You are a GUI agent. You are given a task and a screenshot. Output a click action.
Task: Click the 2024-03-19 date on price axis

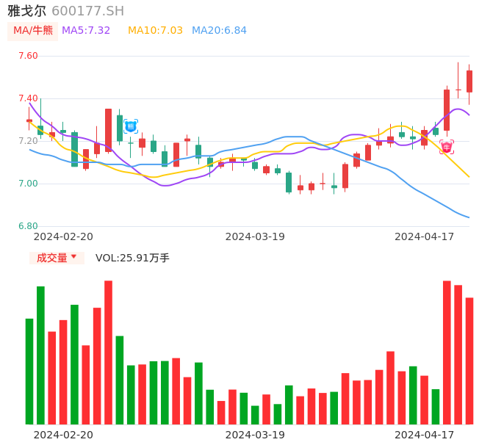point(255,236)
